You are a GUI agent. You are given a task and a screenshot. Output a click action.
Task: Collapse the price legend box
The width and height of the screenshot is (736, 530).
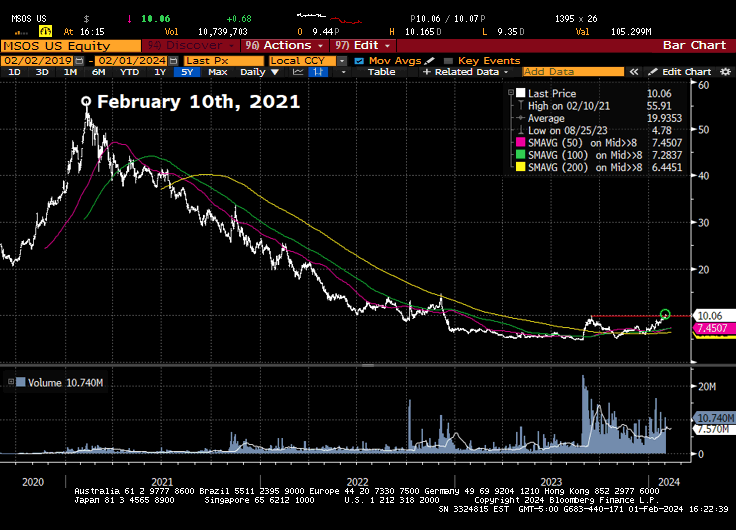point(511,93)
